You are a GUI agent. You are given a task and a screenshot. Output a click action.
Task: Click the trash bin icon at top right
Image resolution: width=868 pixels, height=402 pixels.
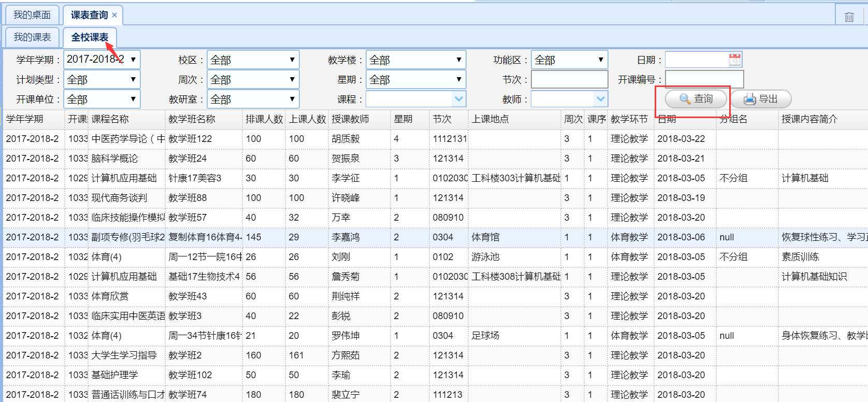849,17
